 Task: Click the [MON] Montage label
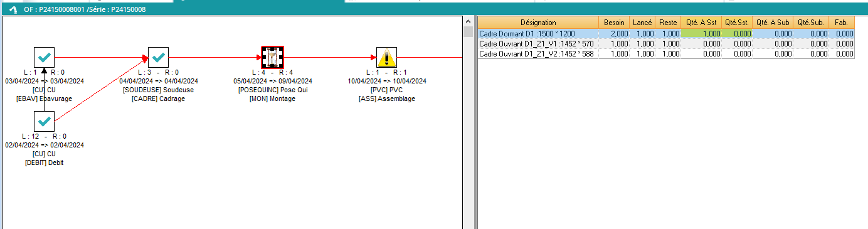click(x=273, y=99)
